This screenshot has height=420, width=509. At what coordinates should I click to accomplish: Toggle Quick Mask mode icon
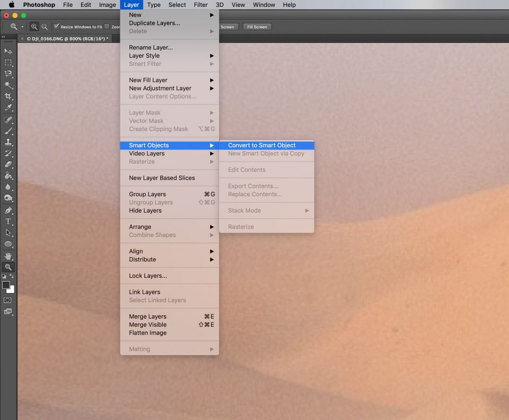point(7,300)
